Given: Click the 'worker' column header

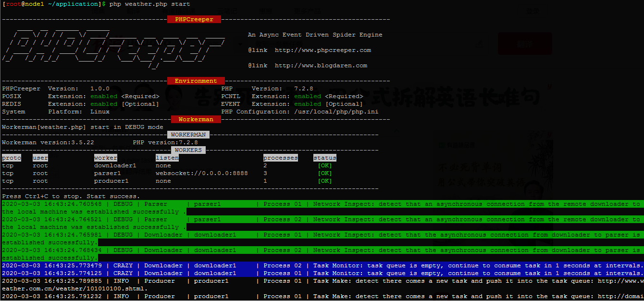Looking at the screenshot, I should pyautogui.click(x=106, y=158).
